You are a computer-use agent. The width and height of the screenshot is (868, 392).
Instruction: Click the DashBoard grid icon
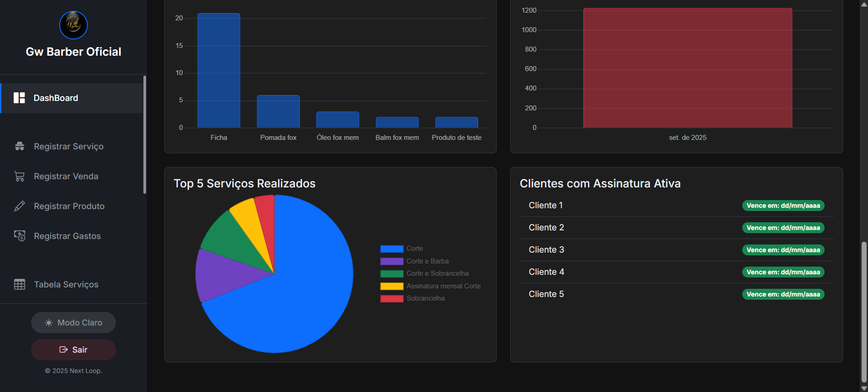point(19,98)
